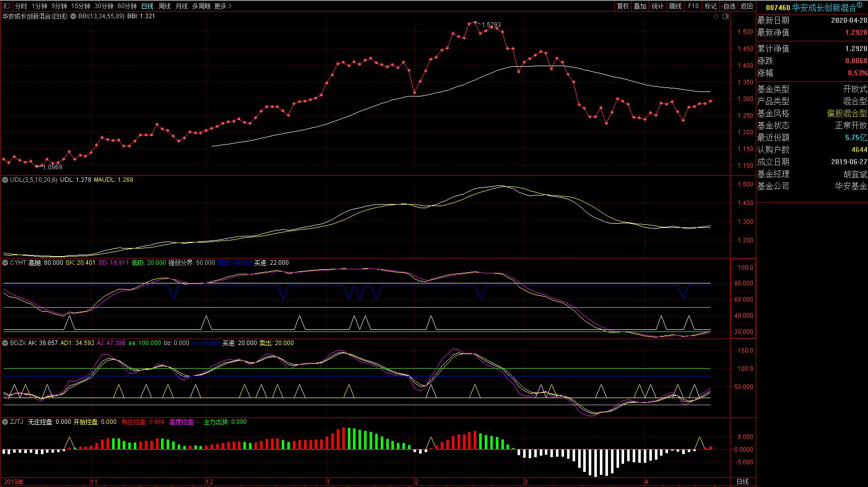
Task: Click the 复权 button
Action: point(623,6)
